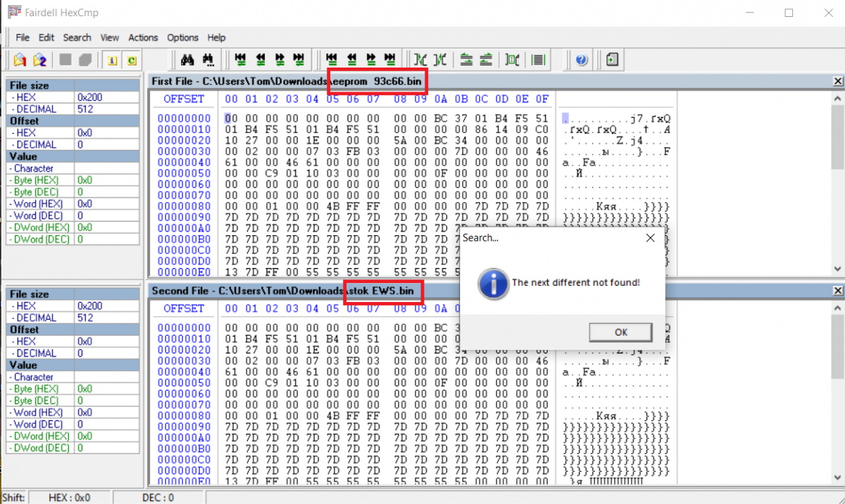This screenshot has width=845, height=504.
Task: Toggle the yellow 'C' toolbar button
Action: pos(132,60)
